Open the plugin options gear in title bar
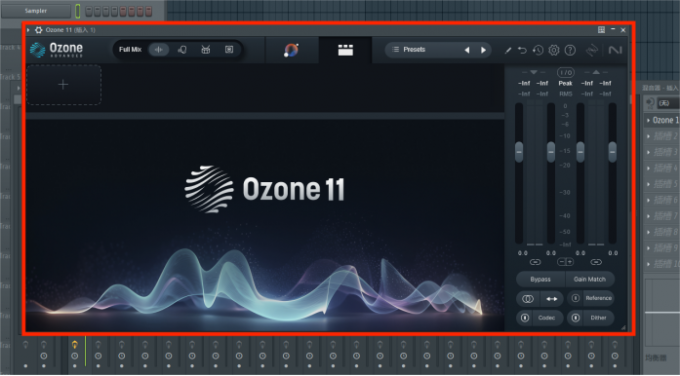This screenshot has height=376, width=680. 39,30
